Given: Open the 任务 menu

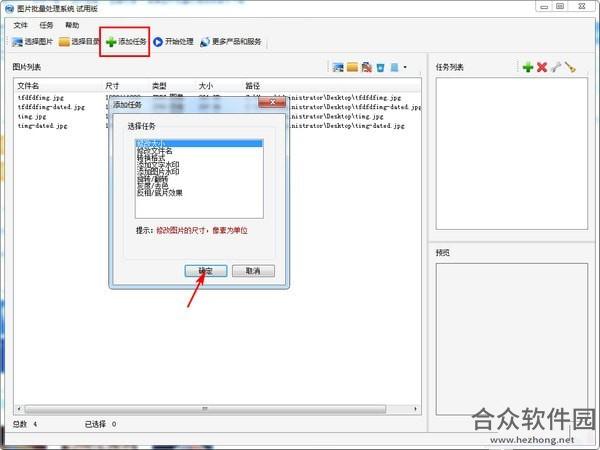Looking at the screenshot, I should click(46, 25).
